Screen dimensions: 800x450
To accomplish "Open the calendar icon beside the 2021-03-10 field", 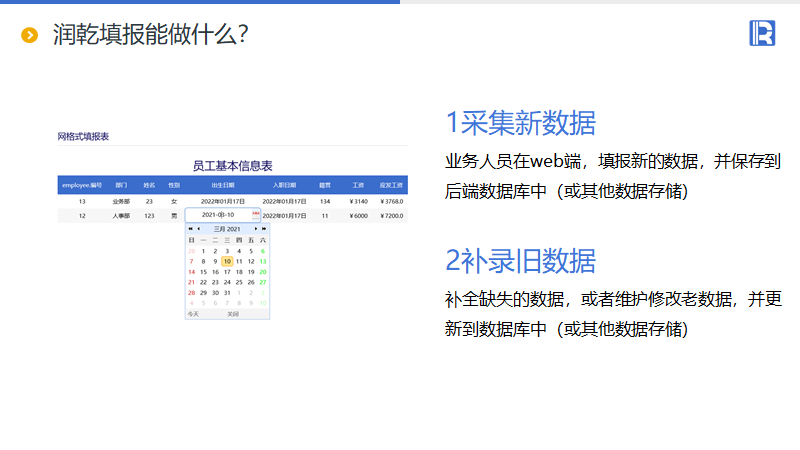I will pos(256,215).
